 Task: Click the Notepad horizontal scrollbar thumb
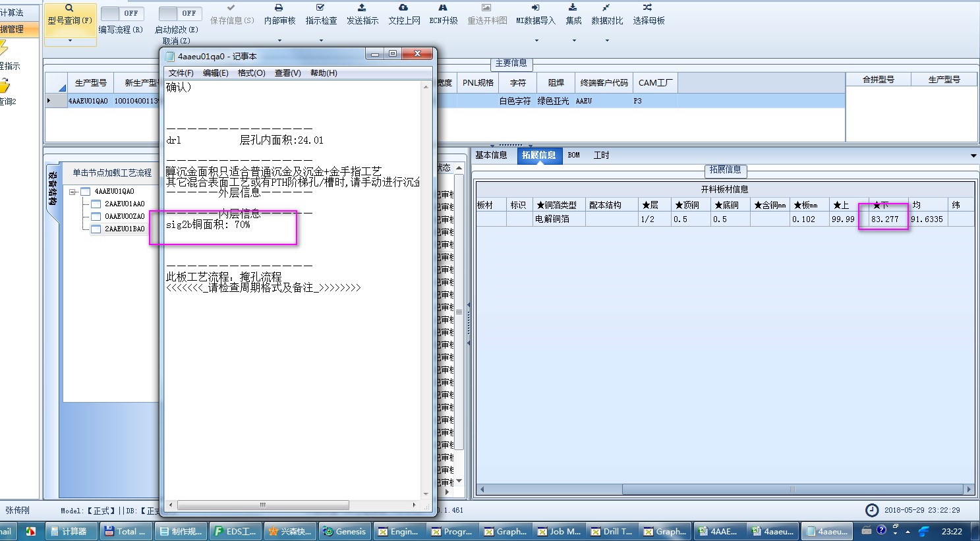(263, 505)
